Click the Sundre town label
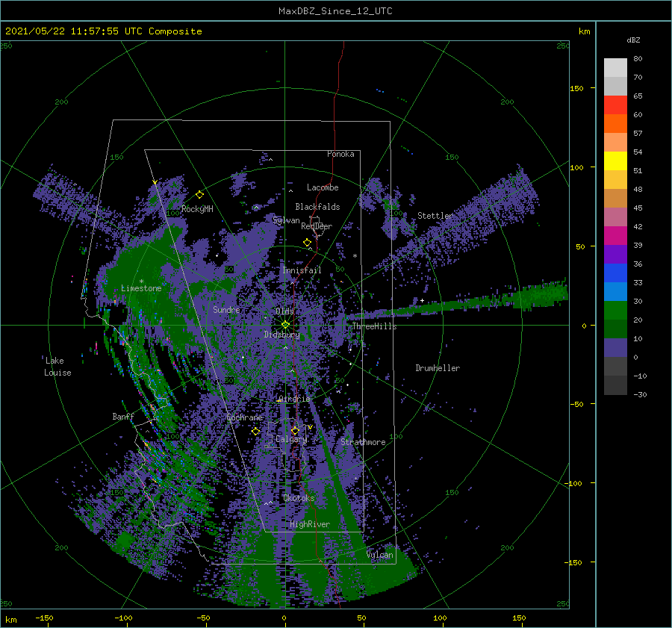 (x=226, y=309)
